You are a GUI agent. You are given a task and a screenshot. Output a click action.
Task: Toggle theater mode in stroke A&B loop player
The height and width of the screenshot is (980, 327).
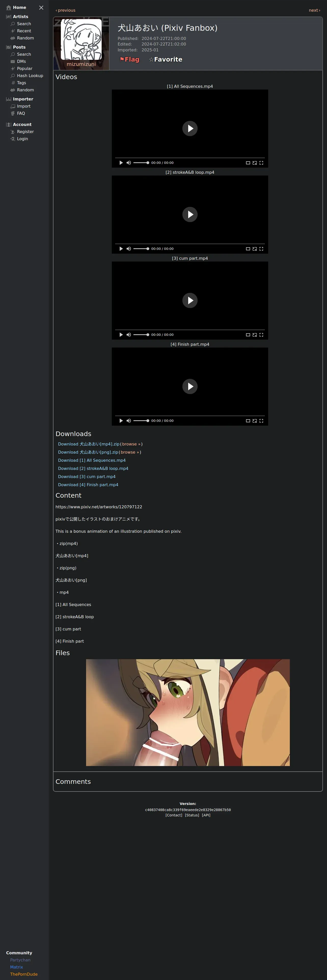pyautogui.click(x=248, y=249)
